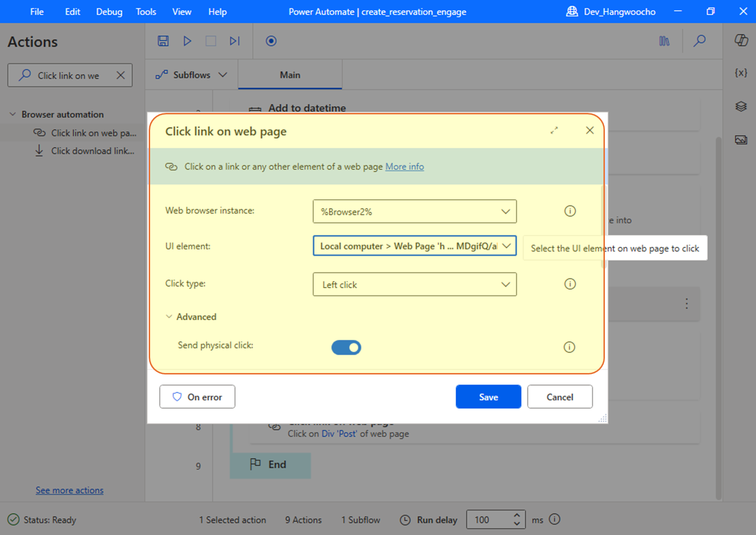Screen dimensions: 756x535
Task: Save the flow with the toolbar disk icon
Action: pos(163,41)
